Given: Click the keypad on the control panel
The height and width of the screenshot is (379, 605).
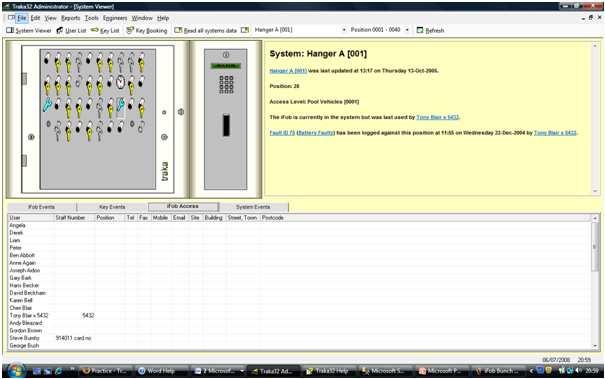Looking at the screenshot, I should [226, 84].
